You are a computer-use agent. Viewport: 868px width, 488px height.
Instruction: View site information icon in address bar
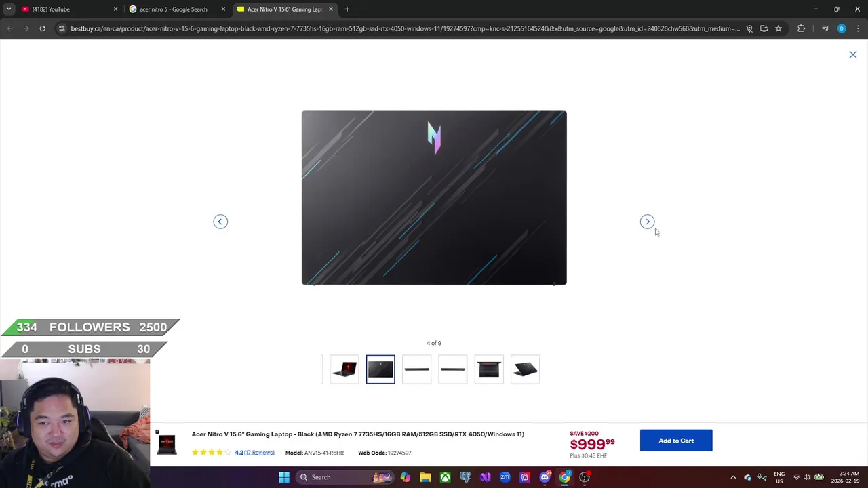[x=62, y=28]
